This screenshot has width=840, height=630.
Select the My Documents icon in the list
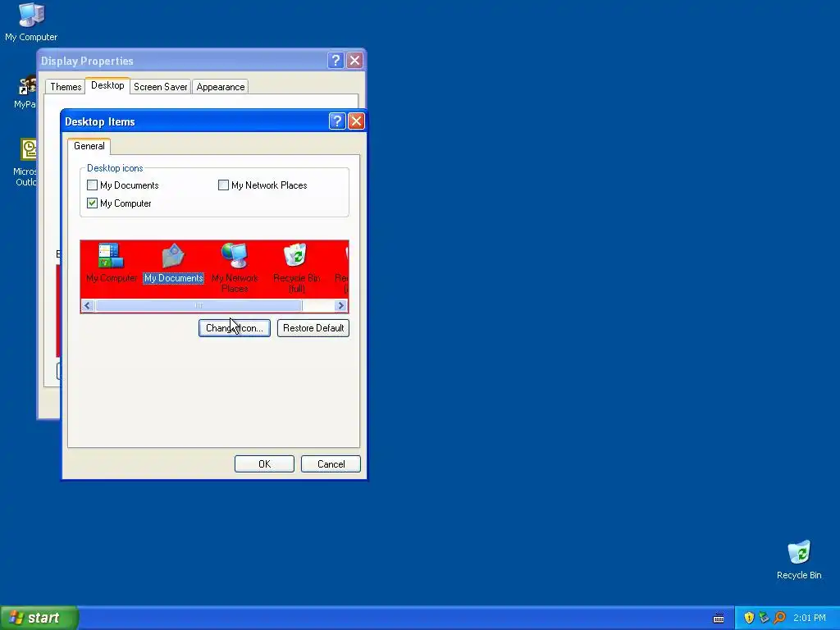[174, 263]
